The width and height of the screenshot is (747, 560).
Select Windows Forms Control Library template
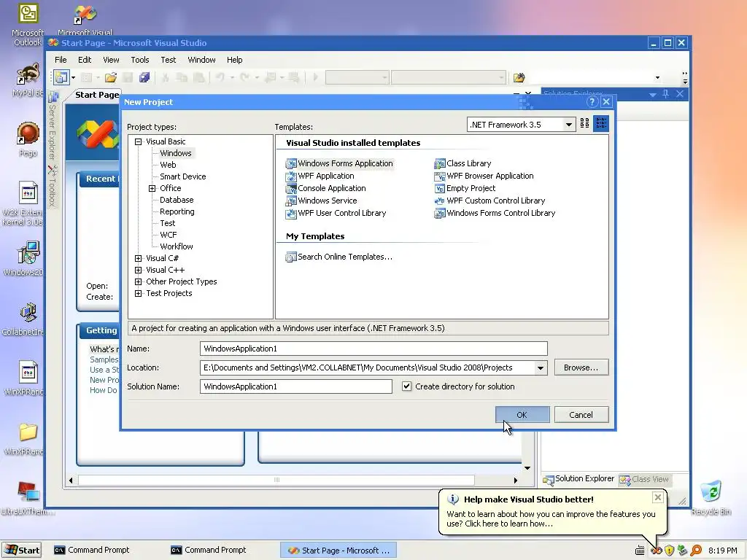[495, 213]
